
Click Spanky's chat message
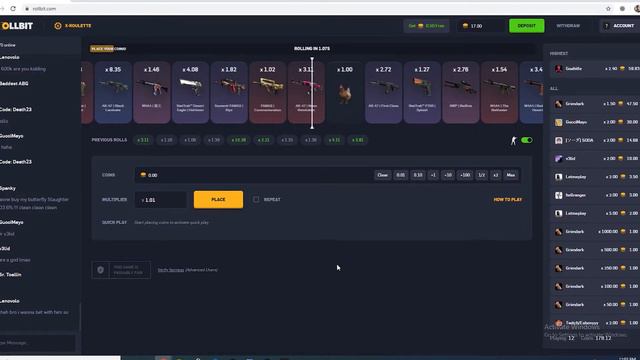tap(34, 203)
